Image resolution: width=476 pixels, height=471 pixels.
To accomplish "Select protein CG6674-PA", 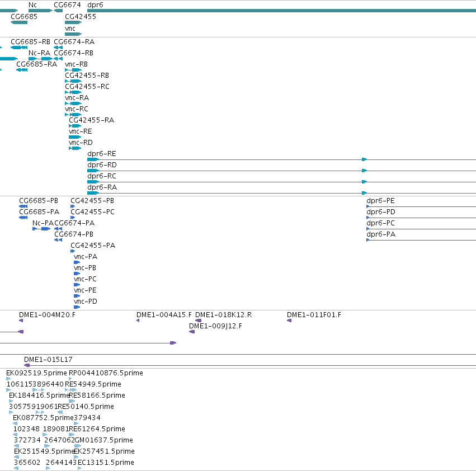I will pyautogui.click(x=74, y=224).
